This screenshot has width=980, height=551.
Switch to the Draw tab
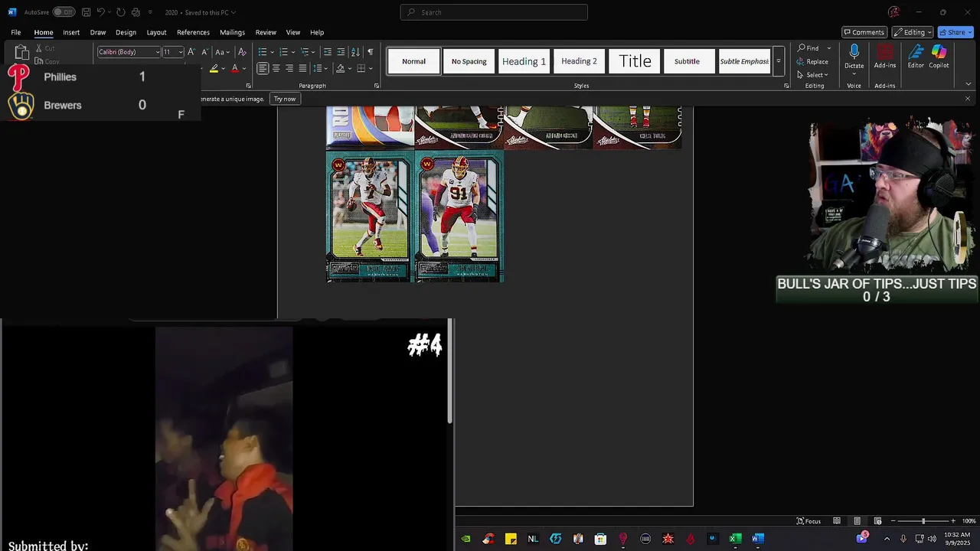pos(98,32)
